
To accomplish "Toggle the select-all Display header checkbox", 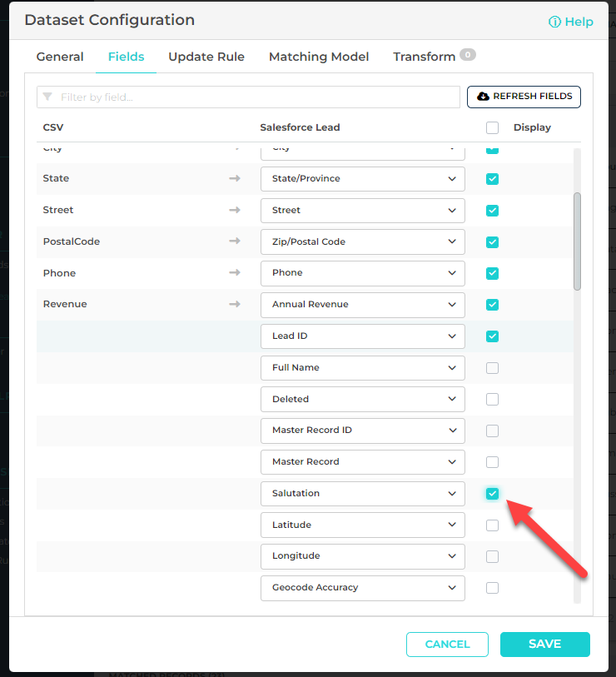I will pyautogui.click(x=492, y=128).
